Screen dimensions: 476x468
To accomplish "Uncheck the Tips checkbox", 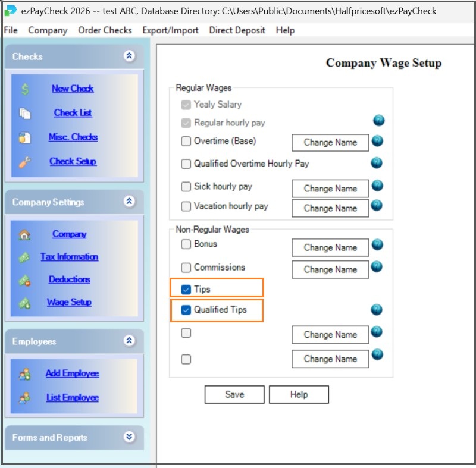I will point(186,290).
